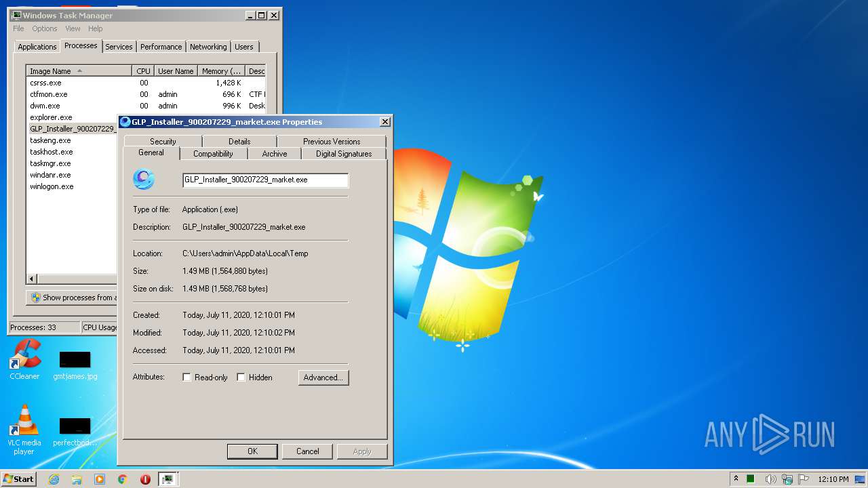Select csrss.exe process row
Screen dimensions: 868x488
[146, 83]
